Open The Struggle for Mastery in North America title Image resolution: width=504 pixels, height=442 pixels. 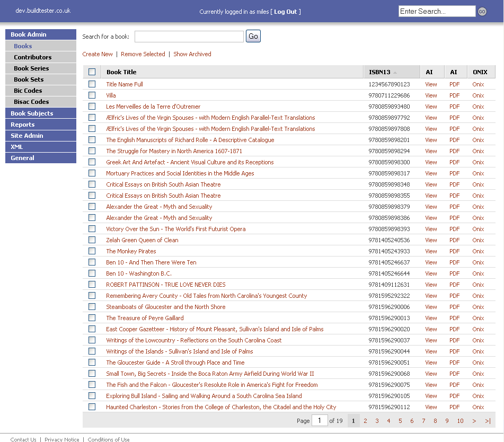[x=174, y=151]
